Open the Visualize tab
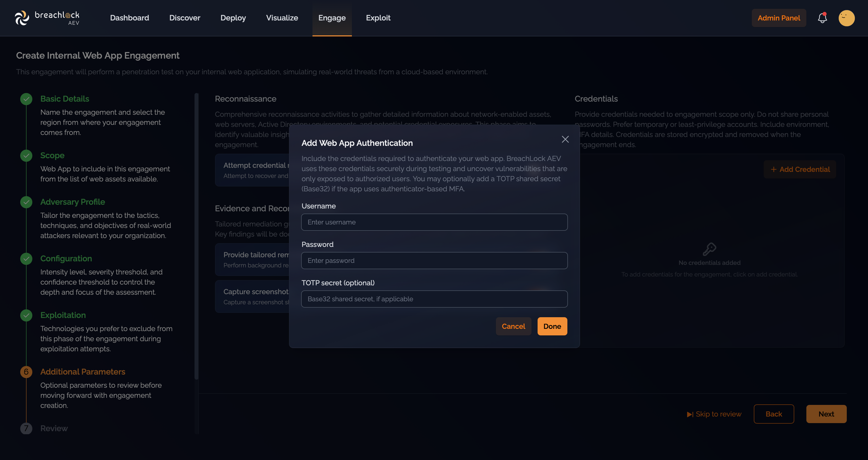This screenshot has width=868, height=460. click(x=282, y=18)
